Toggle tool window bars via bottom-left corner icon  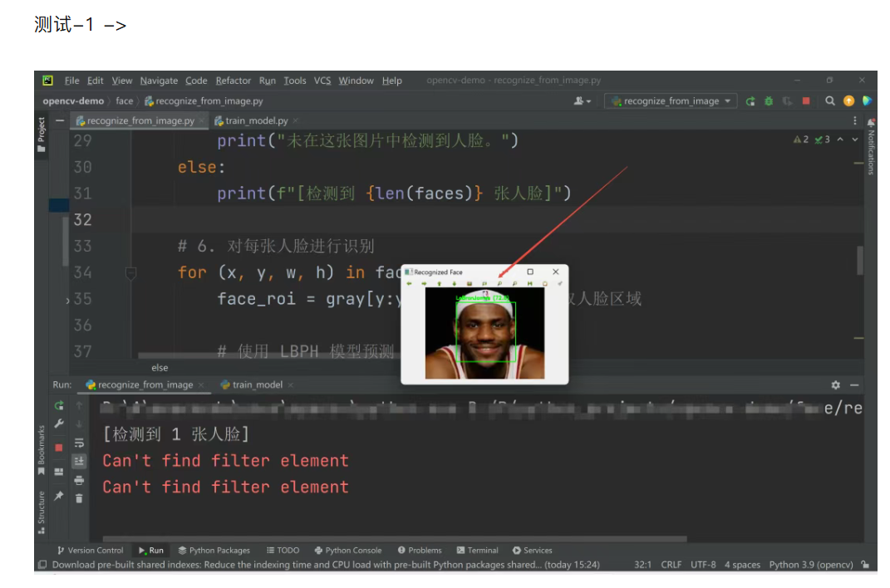42,565
